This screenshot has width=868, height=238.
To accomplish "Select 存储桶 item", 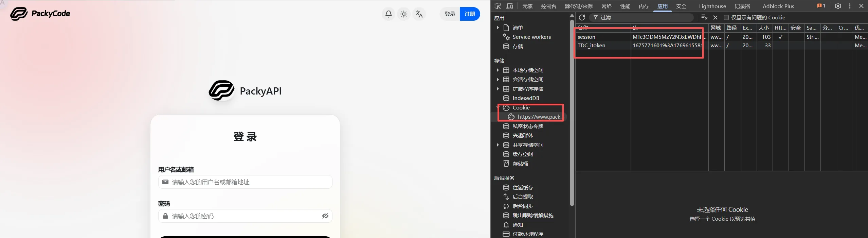I will click(x=520, y=164).
